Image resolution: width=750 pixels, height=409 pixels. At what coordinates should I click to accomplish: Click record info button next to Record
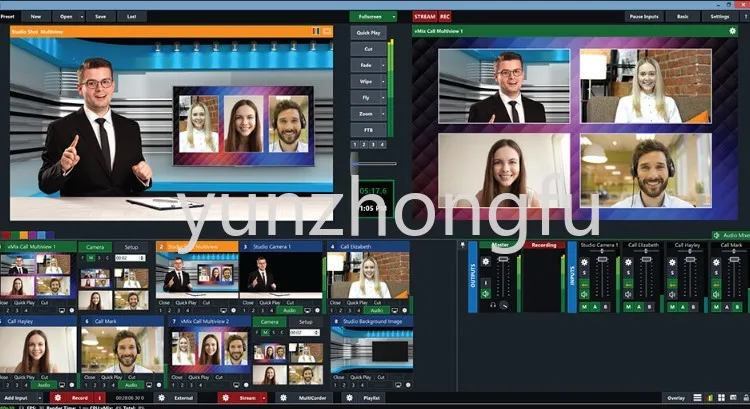[x=100, y=398]
